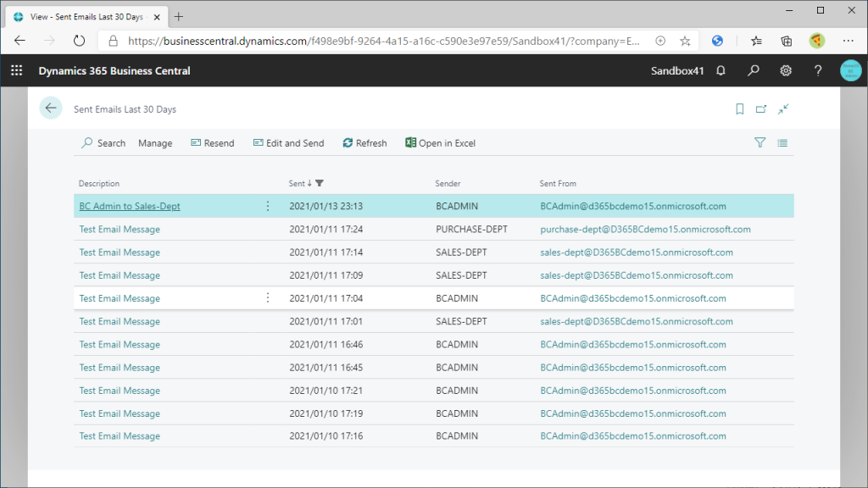
Task: Open the BC Admin to Sales-Dept email
Action: click(x=130, y=206)
